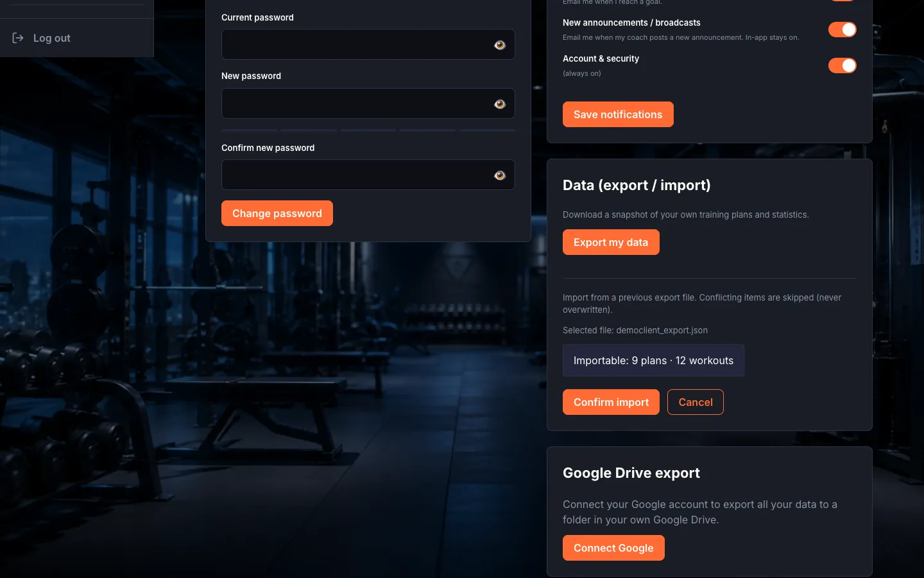Save the notification settings
924x578 pixels.
[x=618, y=114]
